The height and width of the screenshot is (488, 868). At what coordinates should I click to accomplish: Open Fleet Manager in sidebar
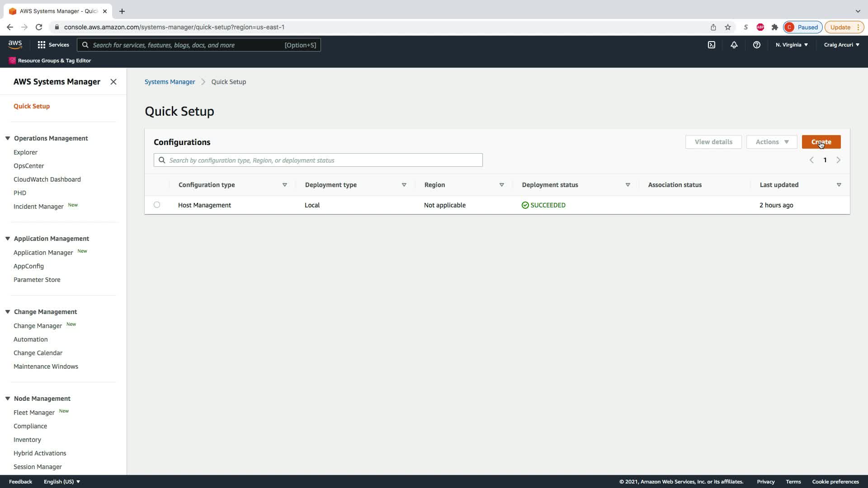(x=34, y=413)
